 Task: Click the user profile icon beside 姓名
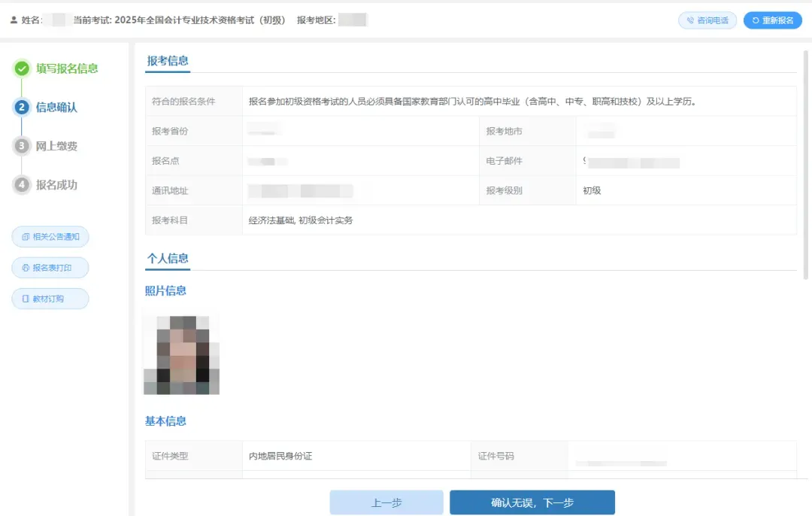14,20
